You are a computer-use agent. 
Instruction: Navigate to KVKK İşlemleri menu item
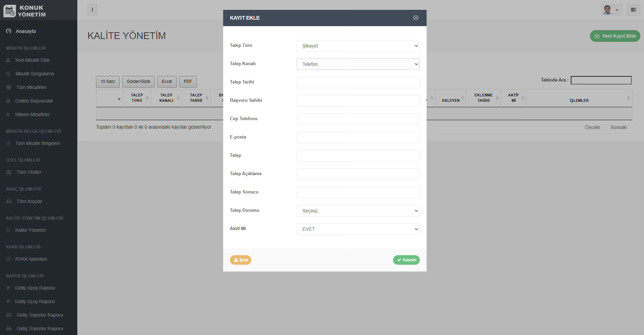[31, 259]
